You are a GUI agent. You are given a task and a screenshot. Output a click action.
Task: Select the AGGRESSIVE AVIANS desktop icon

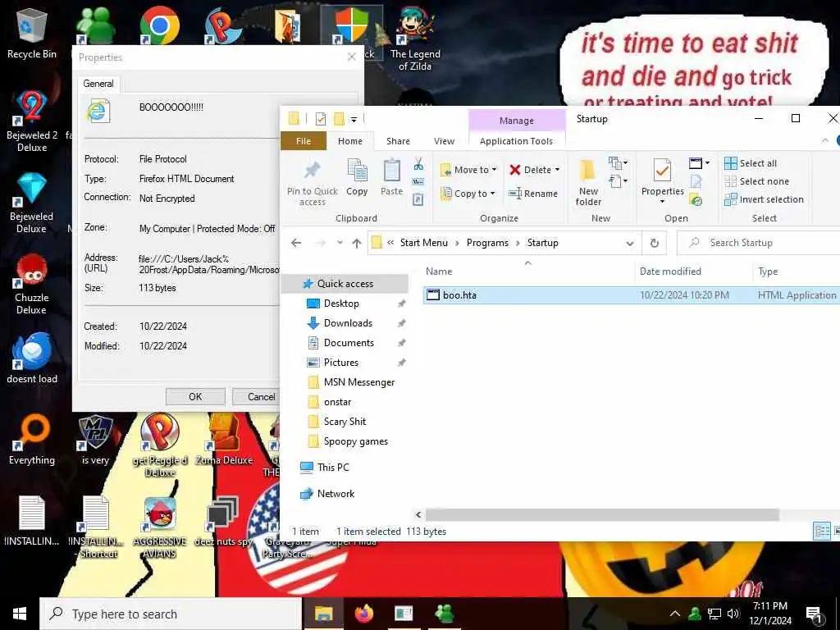[x=160, y=527]
